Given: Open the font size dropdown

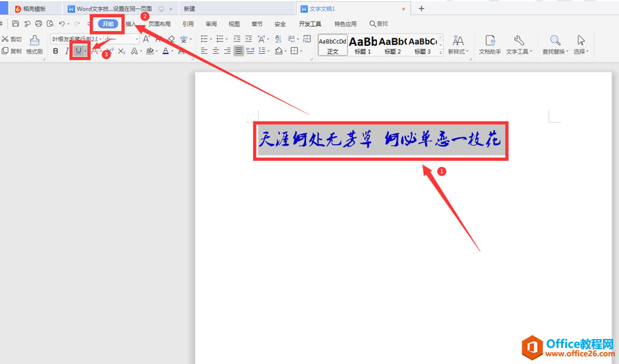Looking at the screenshot, I should [x=137, y=39].
